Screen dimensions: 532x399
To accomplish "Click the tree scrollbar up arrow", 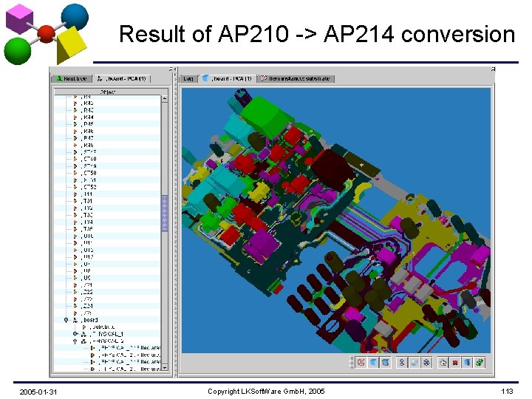I will click(165, 99).
